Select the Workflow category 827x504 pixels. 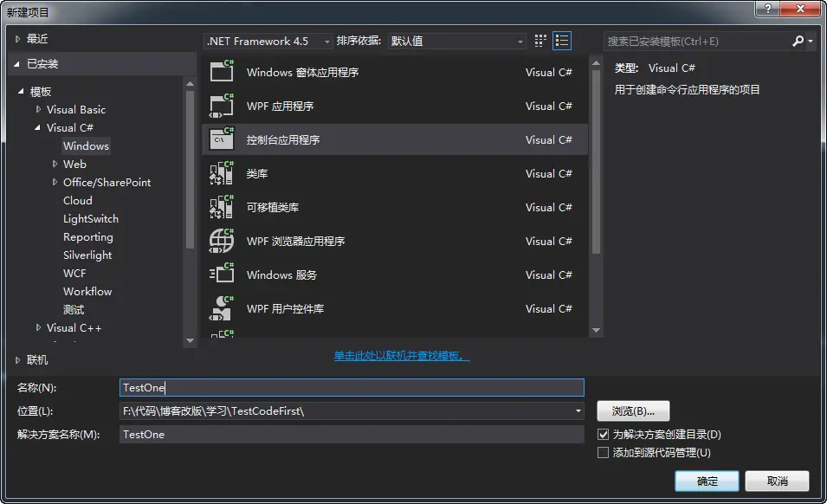click(x=87, y=292)
